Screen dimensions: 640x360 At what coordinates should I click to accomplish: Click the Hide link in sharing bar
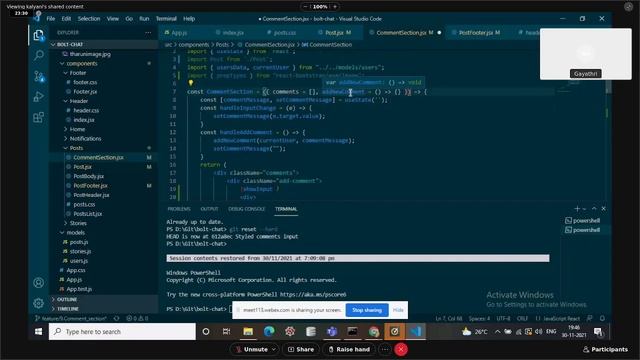coord(398,310)
